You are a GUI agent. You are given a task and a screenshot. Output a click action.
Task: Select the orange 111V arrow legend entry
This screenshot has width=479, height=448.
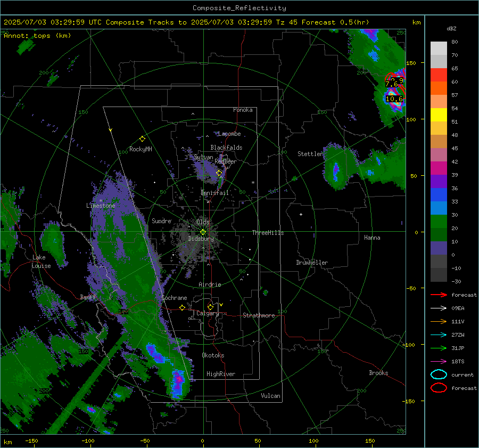pos(439,321)
